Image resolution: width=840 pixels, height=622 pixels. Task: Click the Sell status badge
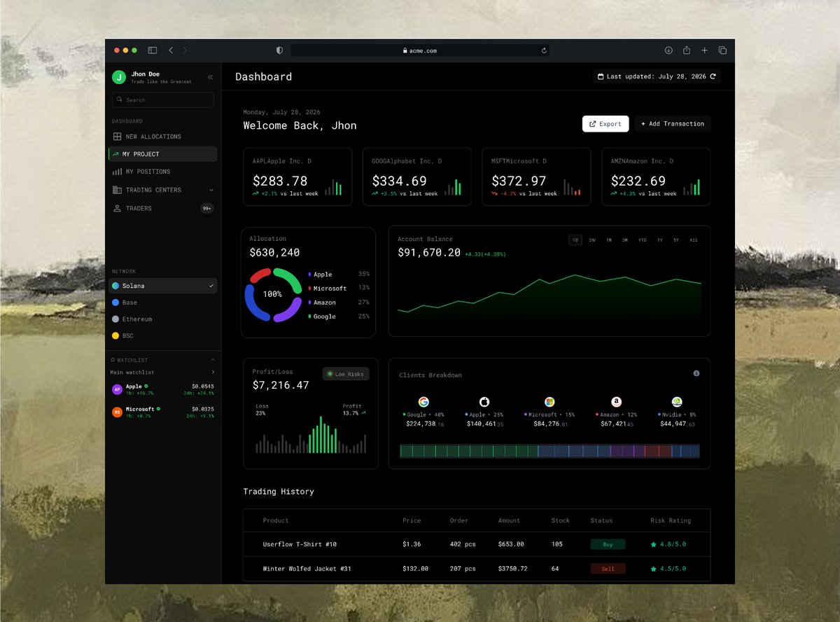608,569
